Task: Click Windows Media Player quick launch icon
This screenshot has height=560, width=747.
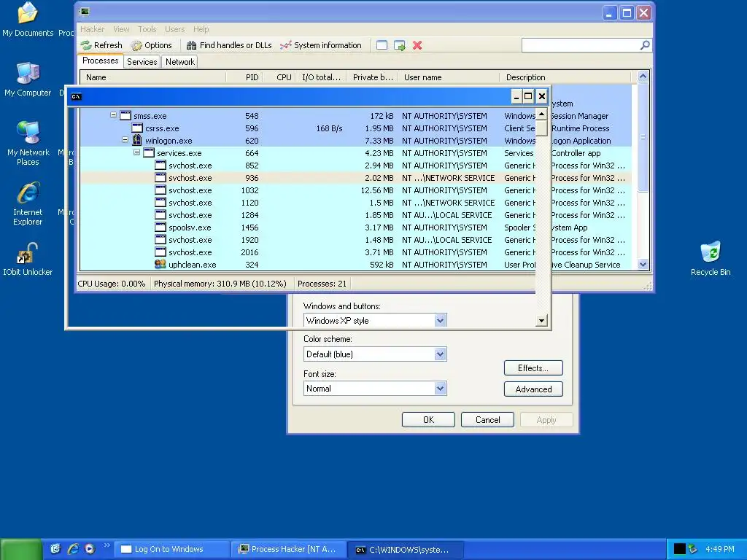Action: [90, 549]
